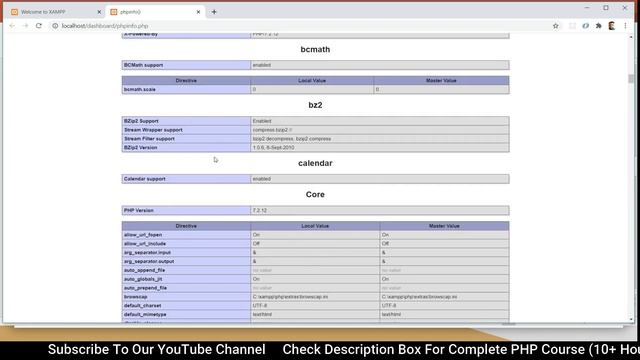Select the arg_separator.output directive

[x=149, y=261]
